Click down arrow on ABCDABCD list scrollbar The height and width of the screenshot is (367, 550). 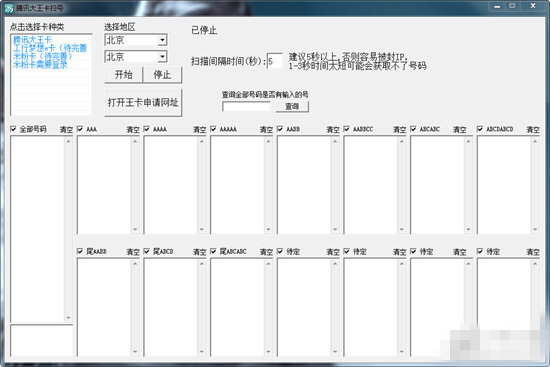[535, 229]
